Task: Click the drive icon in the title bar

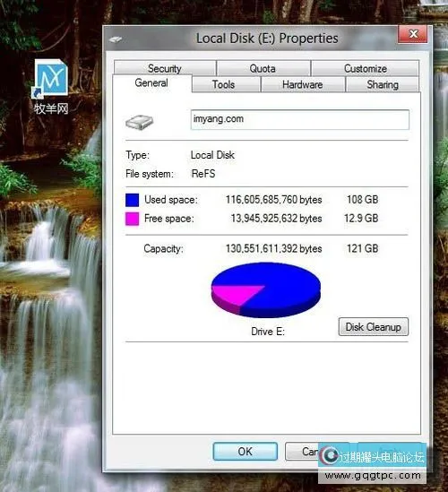Action: pos(116,39)
